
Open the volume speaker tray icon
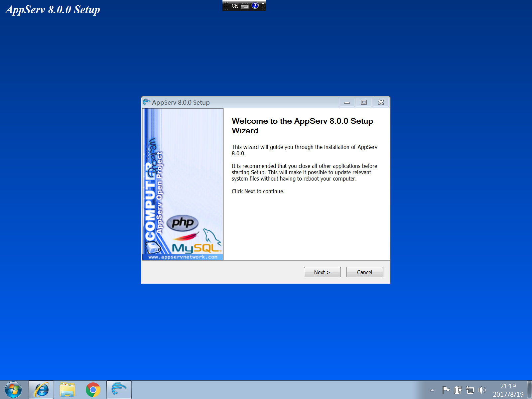[482, 390]
